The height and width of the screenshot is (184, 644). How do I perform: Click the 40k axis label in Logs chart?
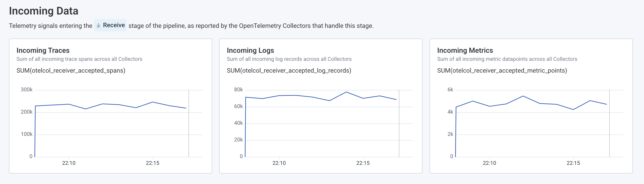(238, 123)
